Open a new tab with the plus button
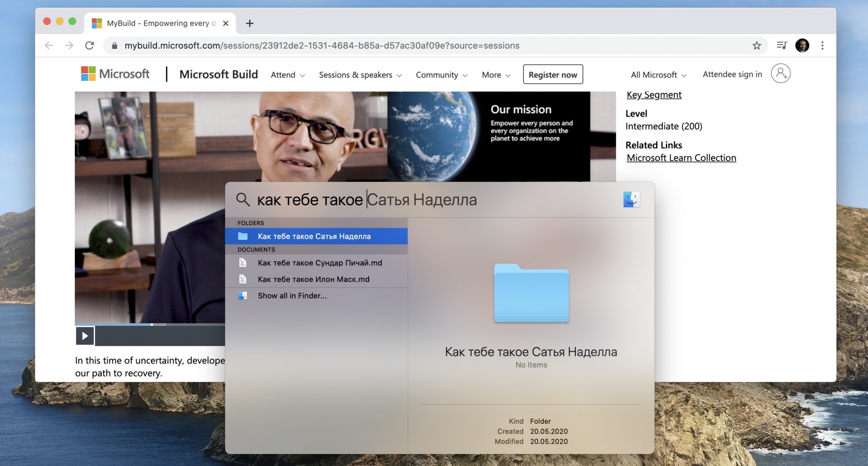The width and height of the screenshot is (868, 466). 250,23
